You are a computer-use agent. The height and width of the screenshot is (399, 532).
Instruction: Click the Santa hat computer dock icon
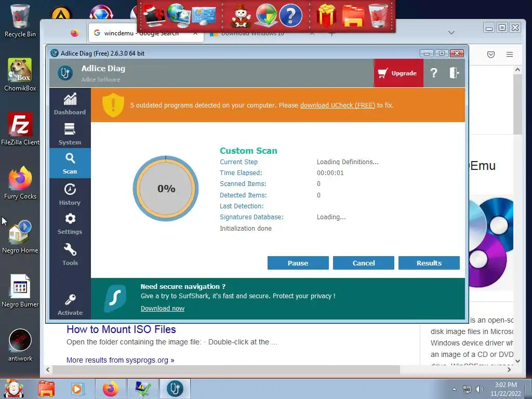[154, 16]
